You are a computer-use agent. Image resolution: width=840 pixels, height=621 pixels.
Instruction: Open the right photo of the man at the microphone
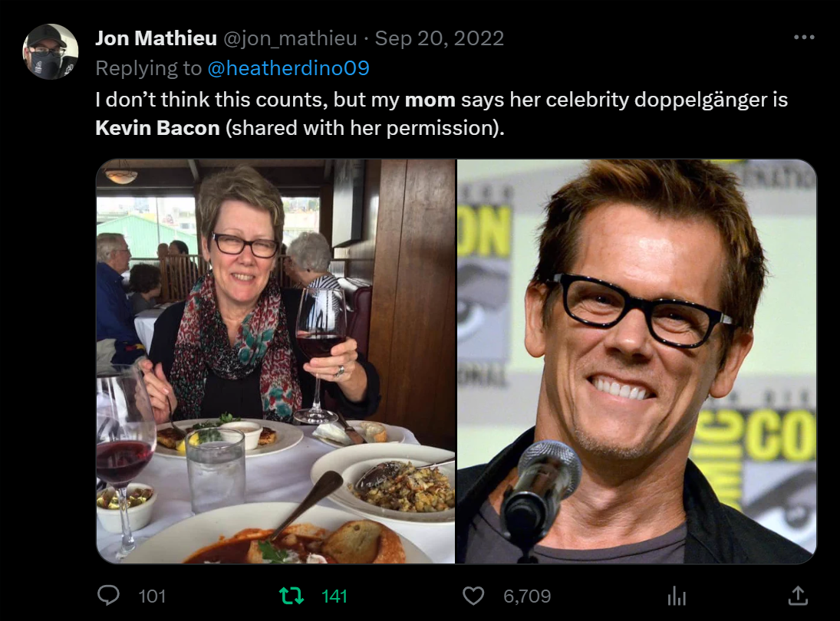tap(637, 361)
